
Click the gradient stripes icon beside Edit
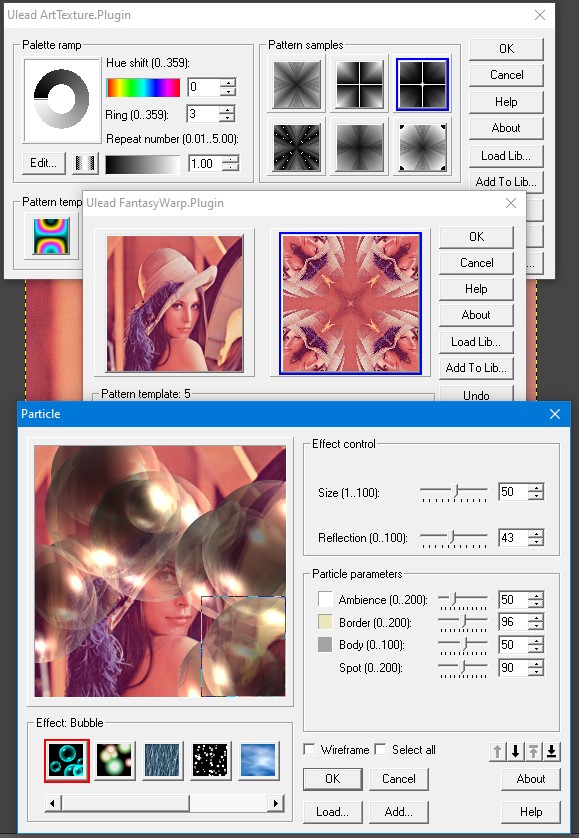pyautogui.click(x=85, y=163)
